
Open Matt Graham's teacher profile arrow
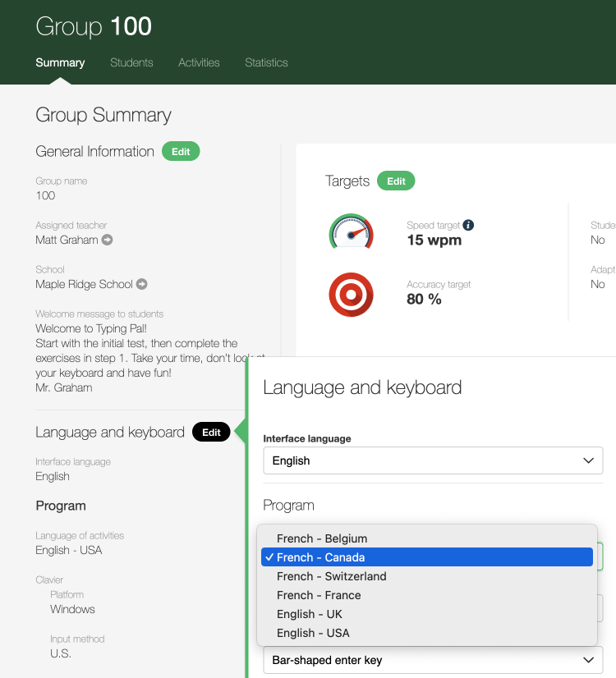pyautogui.click(x=108, y=240)
